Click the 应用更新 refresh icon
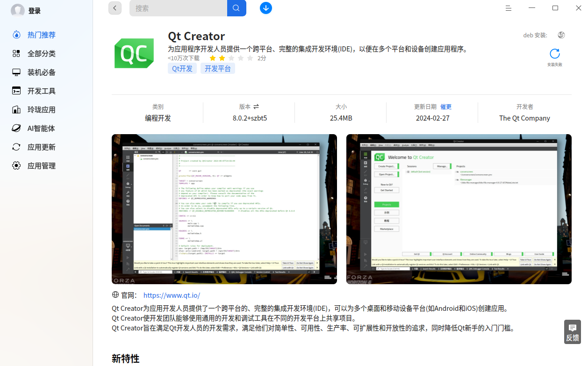588x366 pixels. (16, 147)
